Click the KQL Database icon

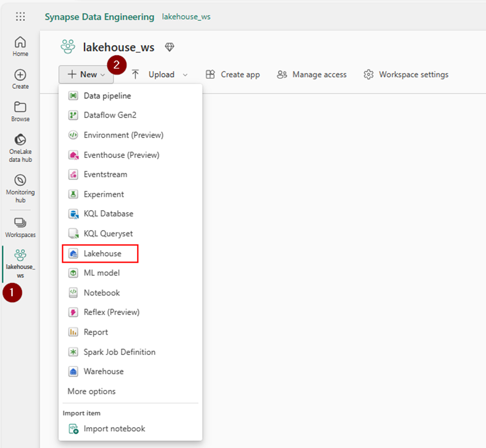pos(74,214)
